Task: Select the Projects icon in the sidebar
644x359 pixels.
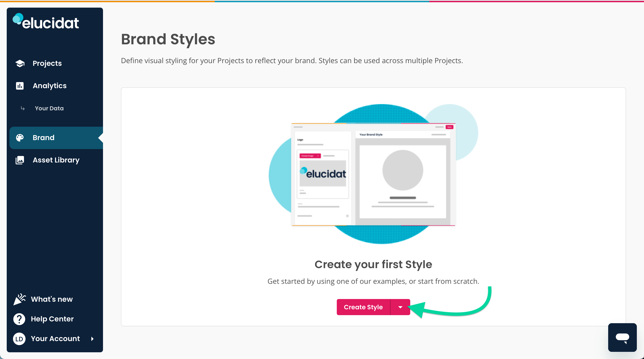Action: 20,63
